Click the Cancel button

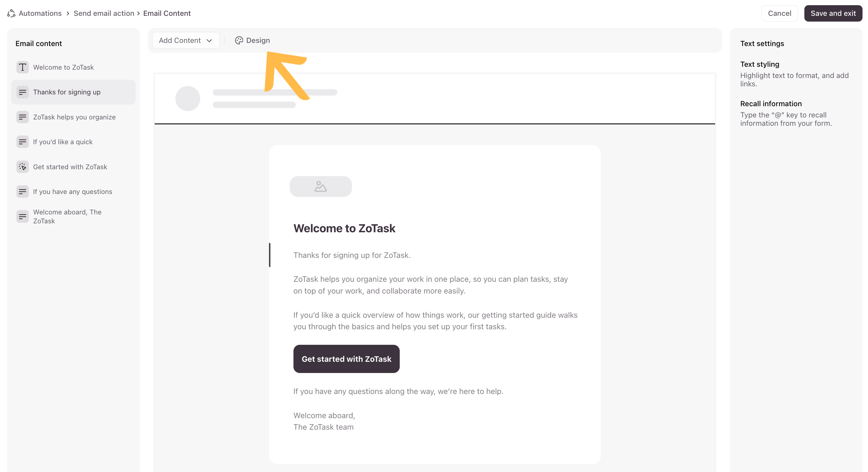coord(779,13)
